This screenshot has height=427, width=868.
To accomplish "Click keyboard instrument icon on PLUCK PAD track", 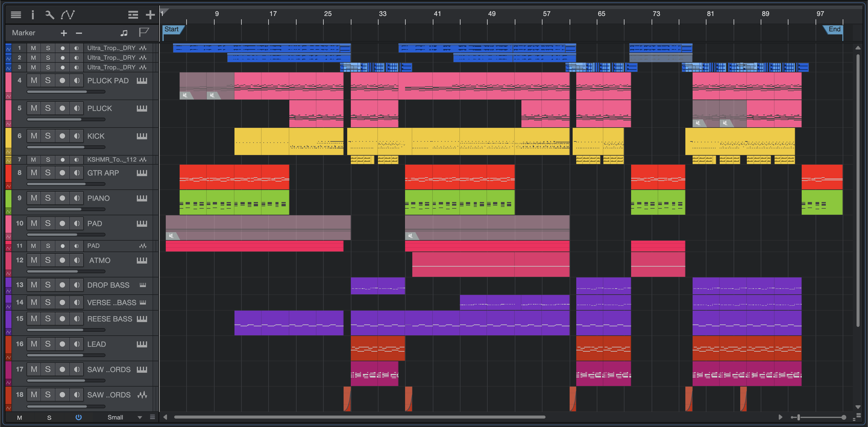I will tap(142, 81).
